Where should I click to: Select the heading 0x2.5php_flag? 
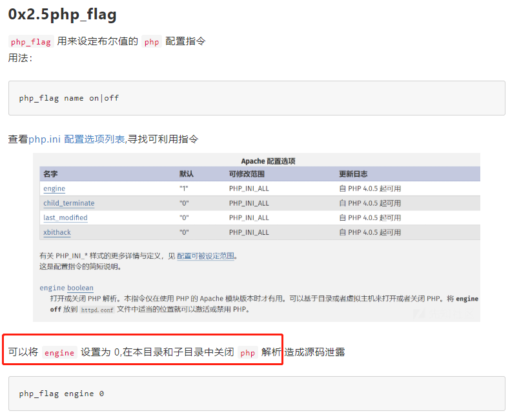tap(62, 14)
